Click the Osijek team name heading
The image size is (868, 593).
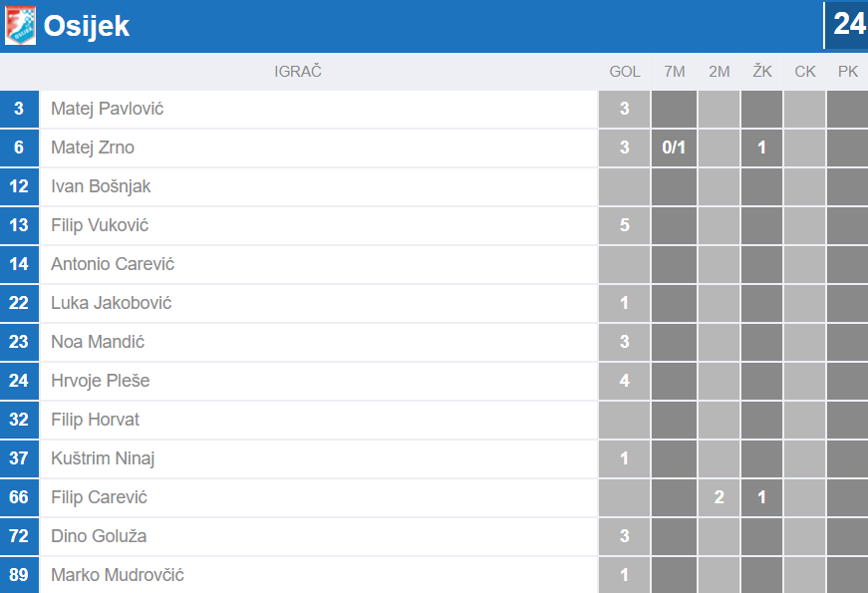(x=87, y=26)
